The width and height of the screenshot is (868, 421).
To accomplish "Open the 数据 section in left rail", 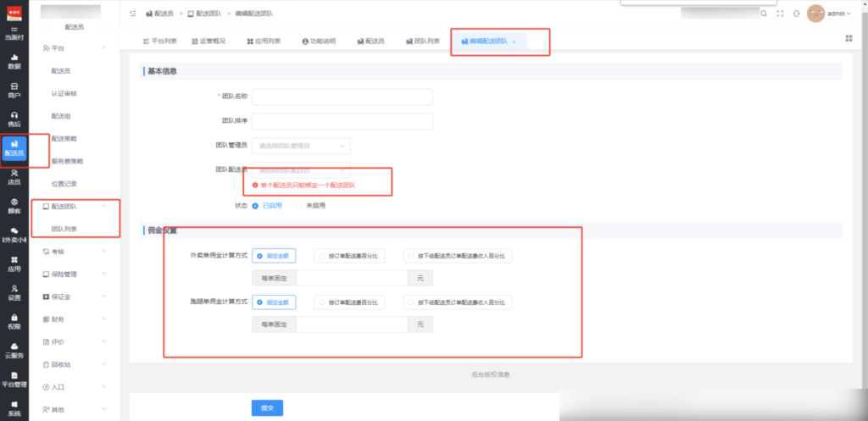I will coord(14,61).
